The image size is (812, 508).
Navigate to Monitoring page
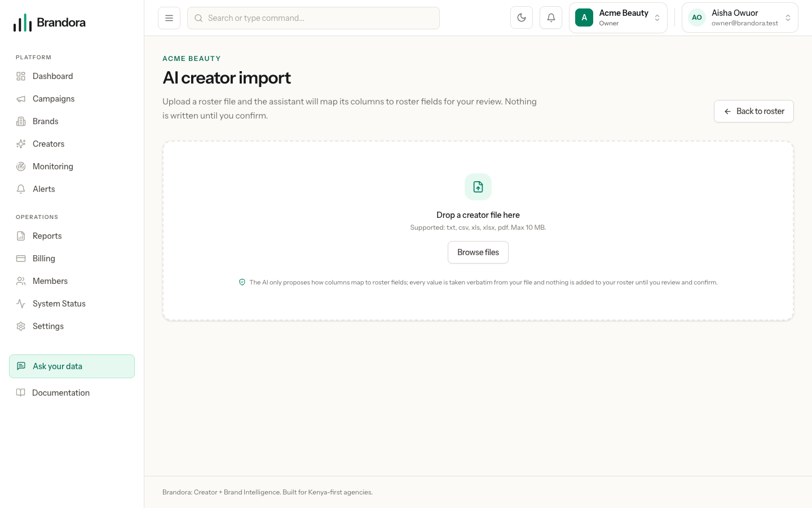click(x=72, y=167)
